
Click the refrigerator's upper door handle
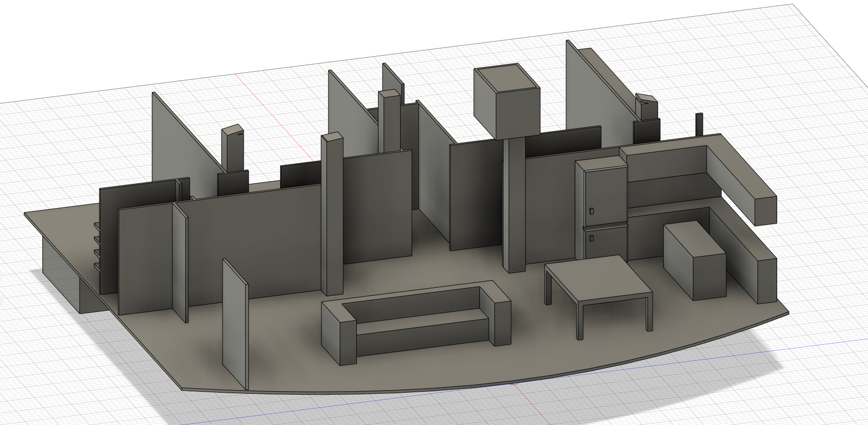(592, 210)
